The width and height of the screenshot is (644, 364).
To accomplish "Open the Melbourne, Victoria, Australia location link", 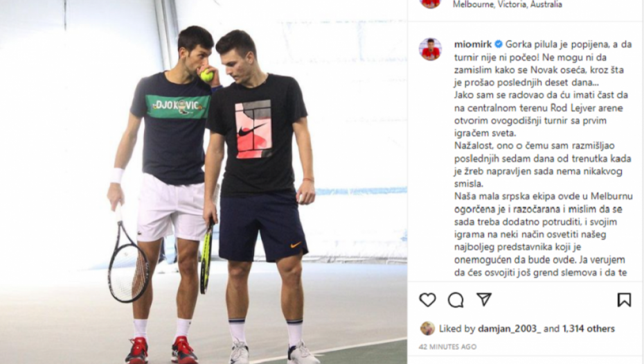I will tap(507, 5).
